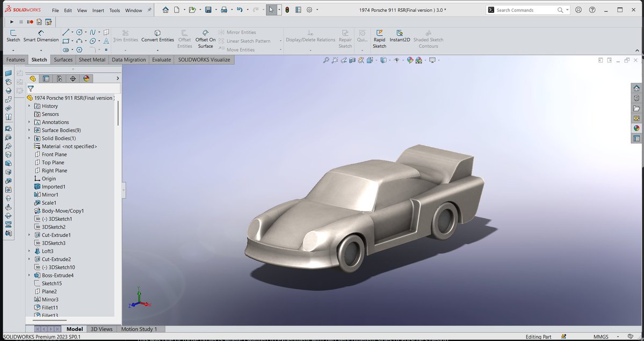
Task: Select the Corner Rectangle tool
Action: tap(66, 41)
